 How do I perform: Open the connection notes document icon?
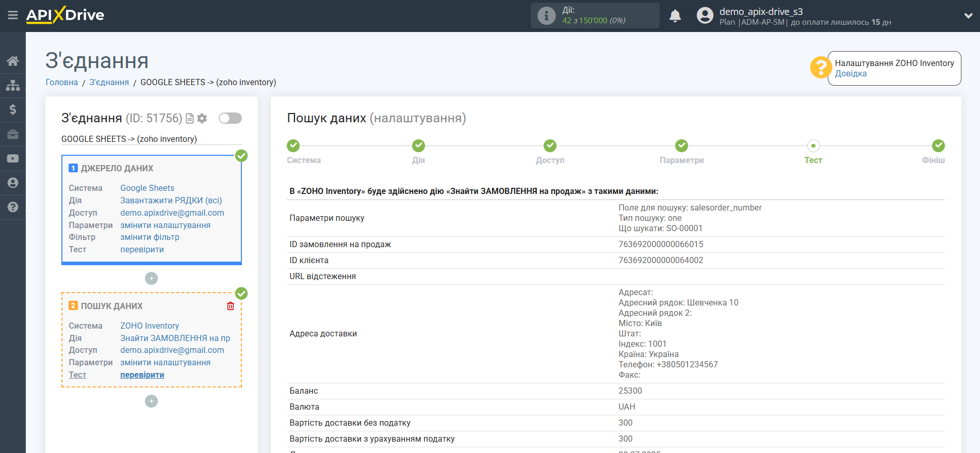(x=190, y=119)
